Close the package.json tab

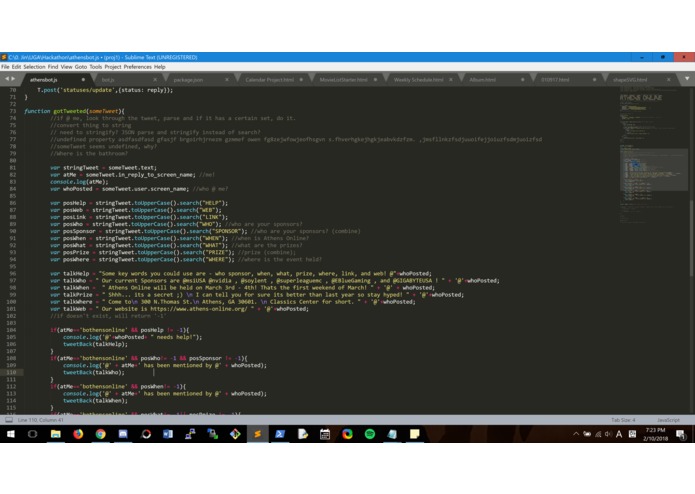(x=227, y=80)
